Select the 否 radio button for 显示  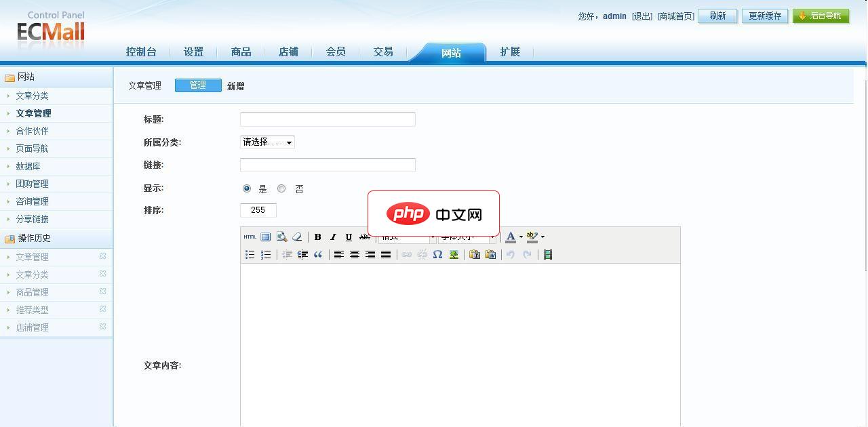pyautogui.click(x=281, y=188)
